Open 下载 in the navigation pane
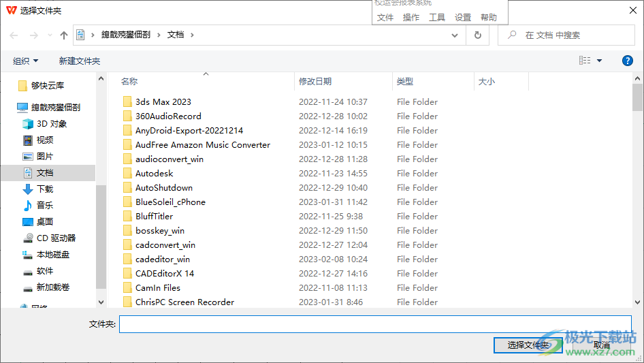The height and width of the screenshot is (363, 644). [45, 189]
